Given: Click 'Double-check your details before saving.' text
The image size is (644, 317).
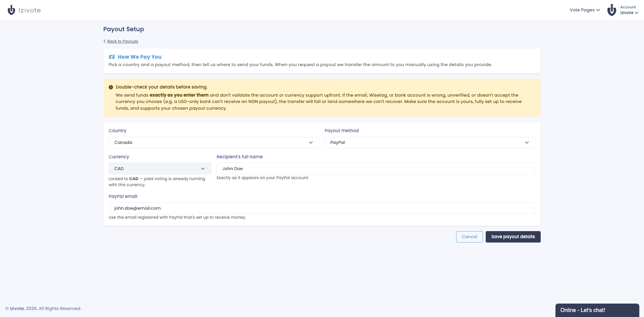Looking at the screenshot, I should 161,87.
